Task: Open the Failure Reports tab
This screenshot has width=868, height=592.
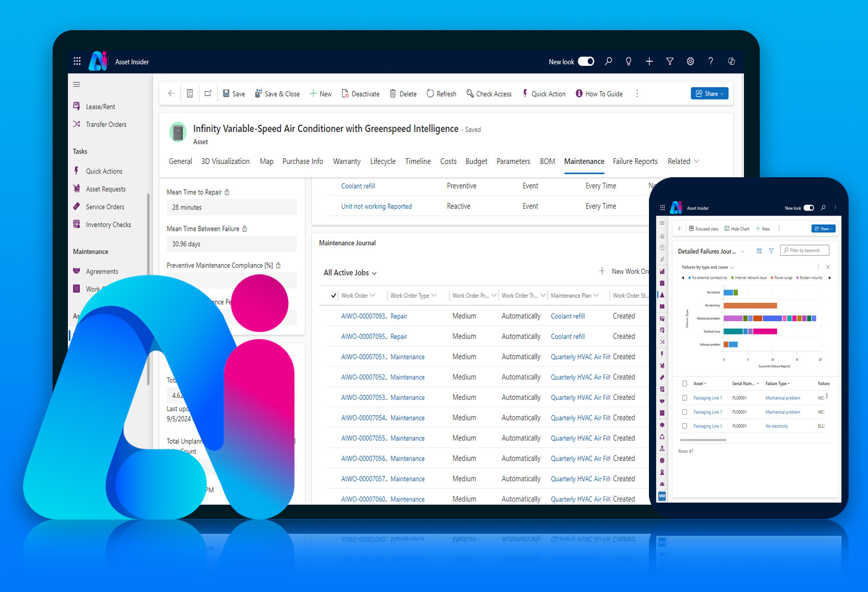Action: [635, 161]
